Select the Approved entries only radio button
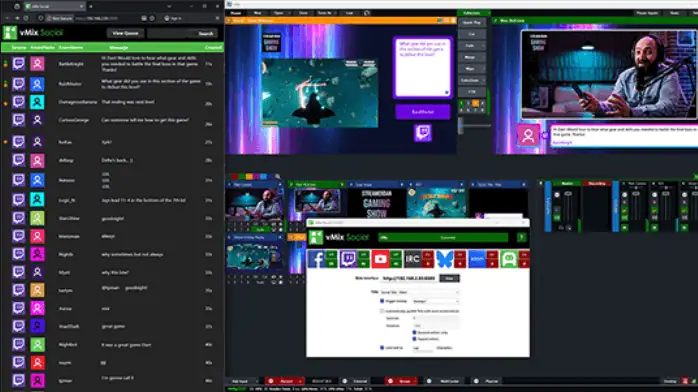 [x=414, y=332]
